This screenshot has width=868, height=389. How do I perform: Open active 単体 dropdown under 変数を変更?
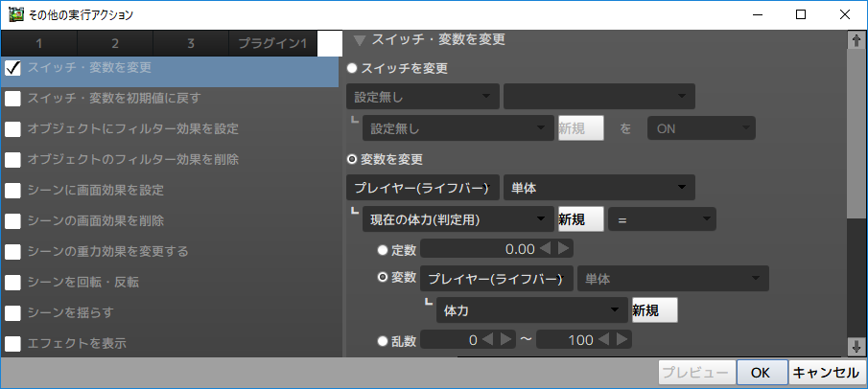tap(598, 188)
